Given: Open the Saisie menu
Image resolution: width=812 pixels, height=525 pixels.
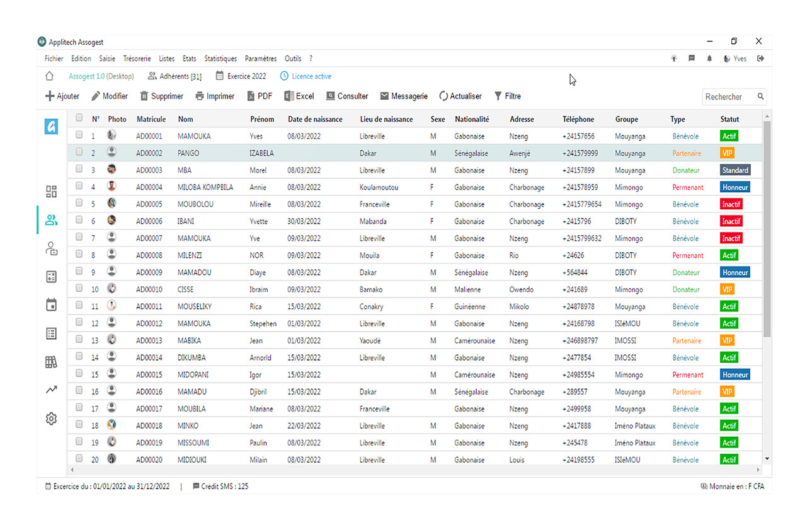Looking at the screenshot, I should tap(107, 59).
